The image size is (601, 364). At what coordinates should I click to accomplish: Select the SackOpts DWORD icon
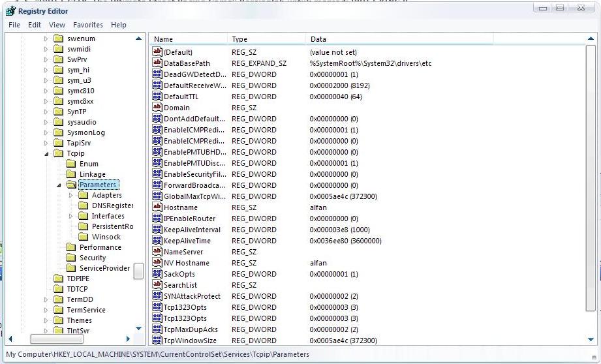(x=157, y=273)
